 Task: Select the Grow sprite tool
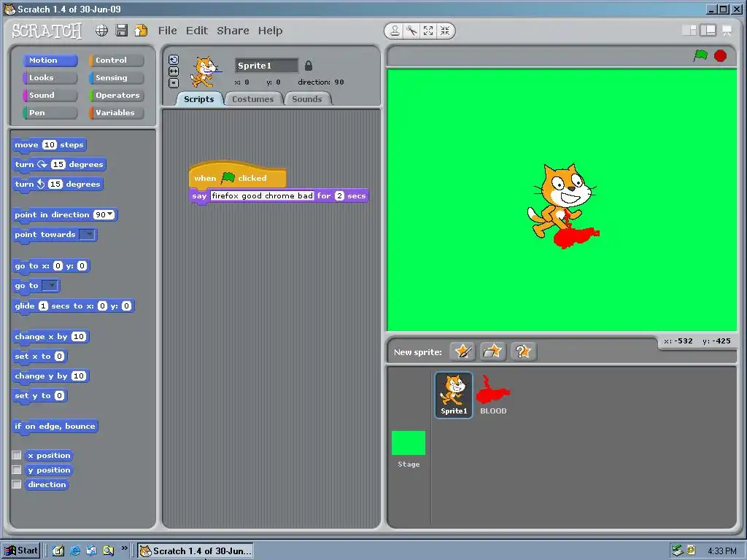[x=428, y=31]
